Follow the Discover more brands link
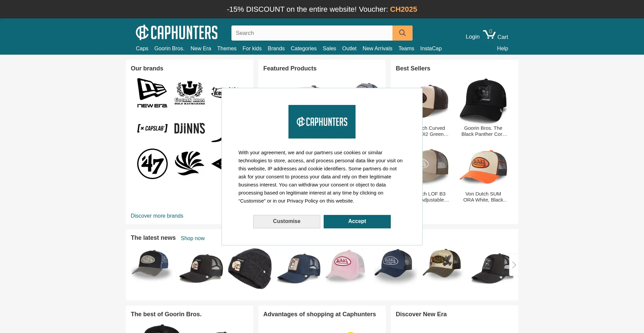 [x=157, y=216]
